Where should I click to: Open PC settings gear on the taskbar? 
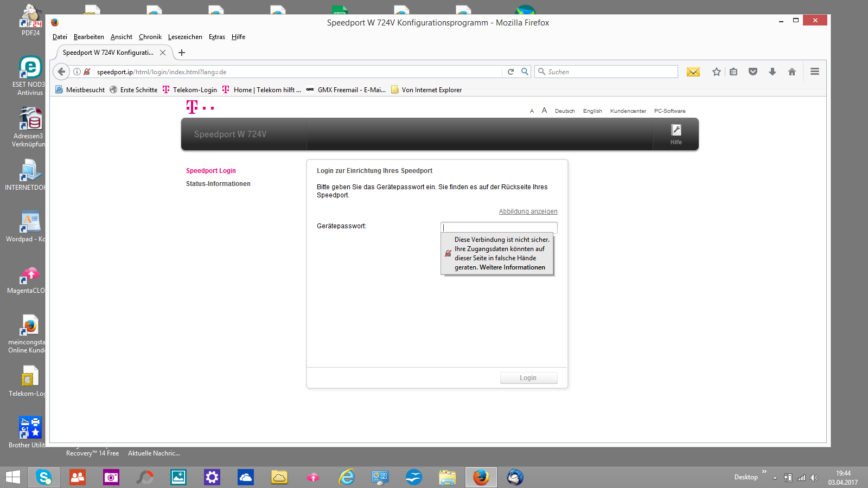click(212, 477)
